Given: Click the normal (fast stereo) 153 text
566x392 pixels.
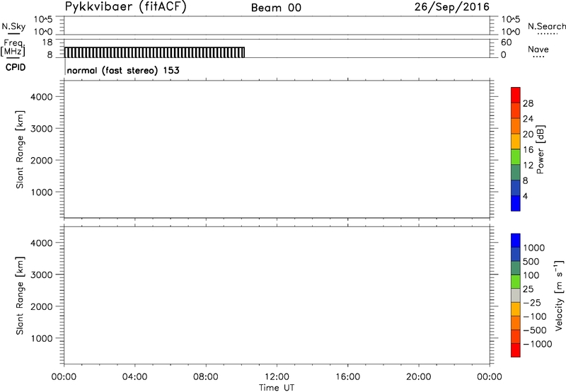Looking at the screenshot, I should (123, 70).
